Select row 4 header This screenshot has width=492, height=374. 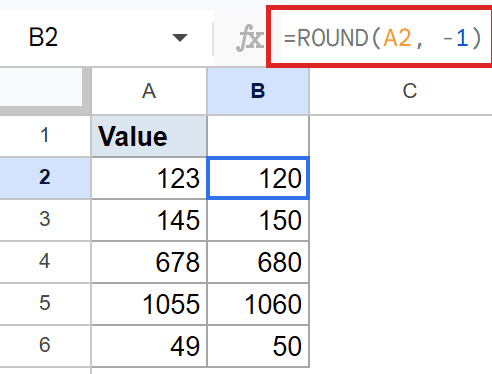[x=45, y=262]
